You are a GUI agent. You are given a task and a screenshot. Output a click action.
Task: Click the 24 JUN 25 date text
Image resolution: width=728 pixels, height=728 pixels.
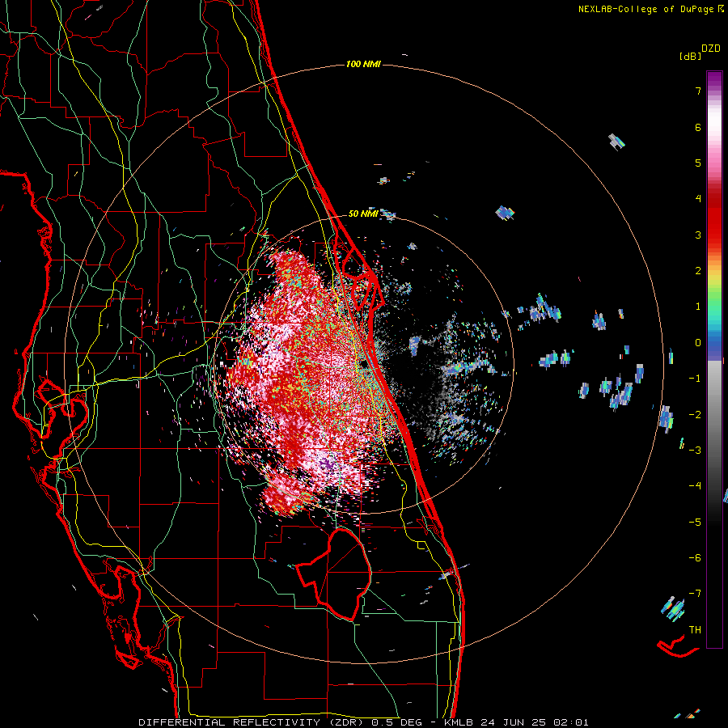(514, 722)
